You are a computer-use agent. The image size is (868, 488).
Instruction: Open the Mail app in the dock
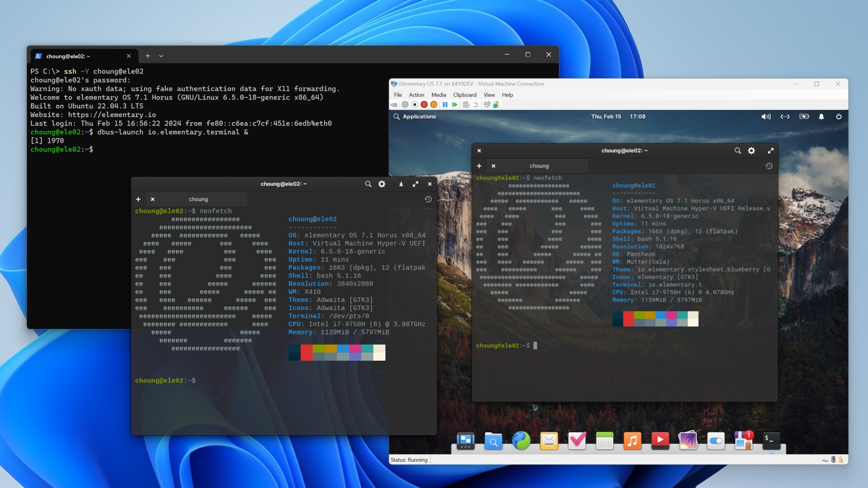tap(549, 441)
